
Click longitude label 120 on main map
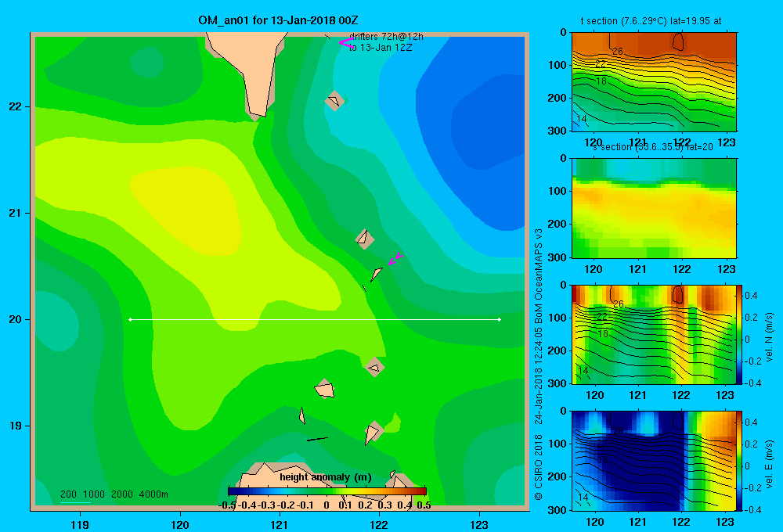coord(180,524)
